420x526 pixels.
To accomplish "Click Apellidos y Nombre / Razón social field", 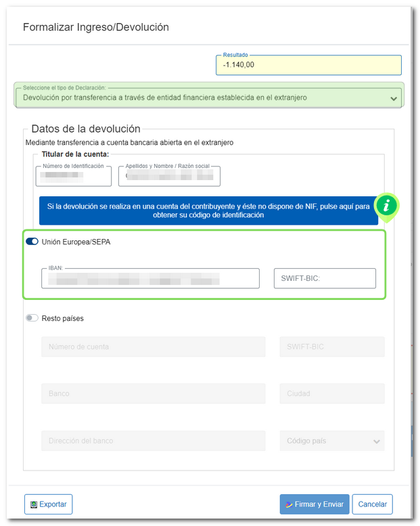I will coord(169,176).
